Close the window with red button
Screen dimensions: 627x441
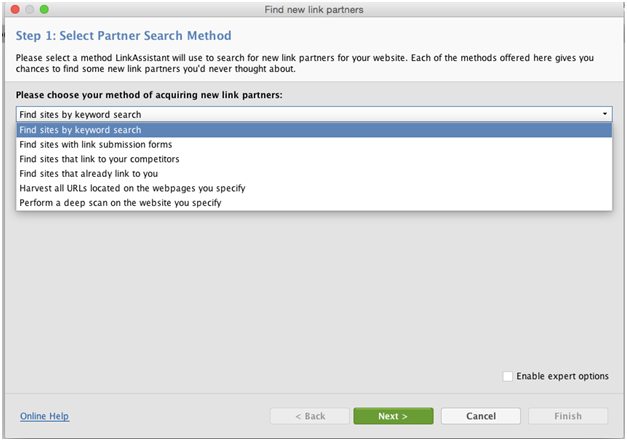(15, 9)
